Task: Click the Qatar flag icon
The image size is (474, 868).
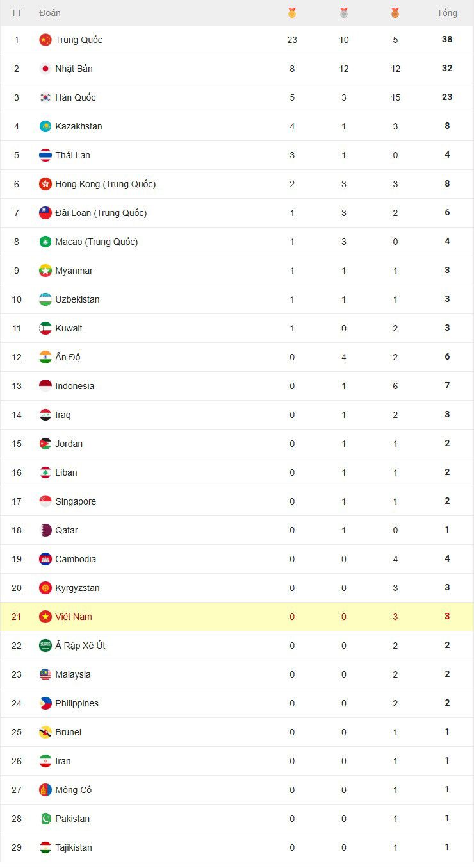Action: point(45,530)
